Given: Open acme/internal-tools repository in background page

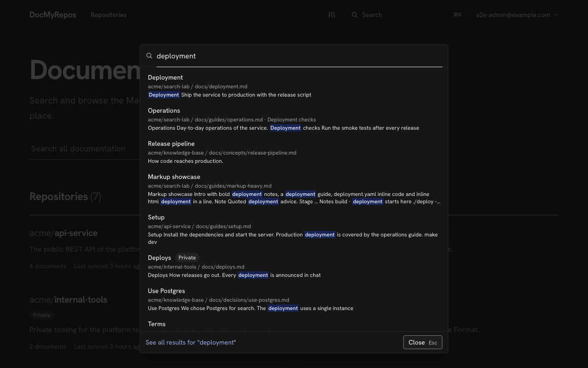Looking at the screenshot, I should pos(68,299).
